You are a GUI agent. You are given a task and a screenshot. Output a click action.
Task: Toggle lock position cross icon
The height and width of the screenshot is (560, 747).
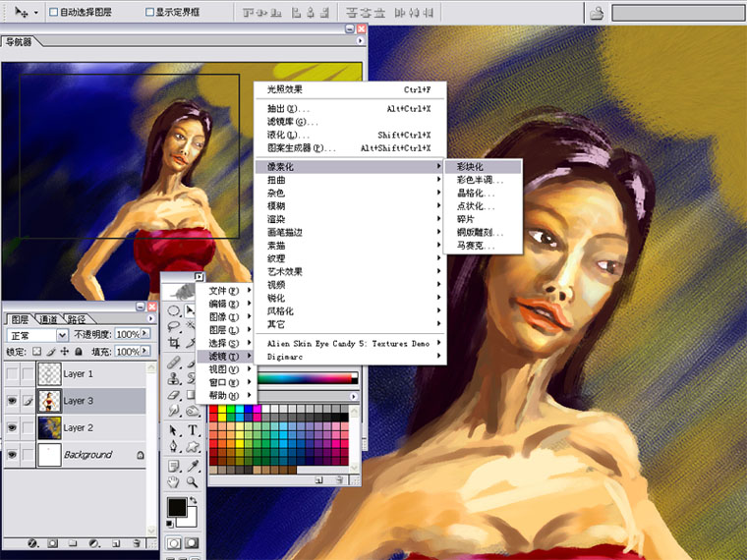point(65,352)
